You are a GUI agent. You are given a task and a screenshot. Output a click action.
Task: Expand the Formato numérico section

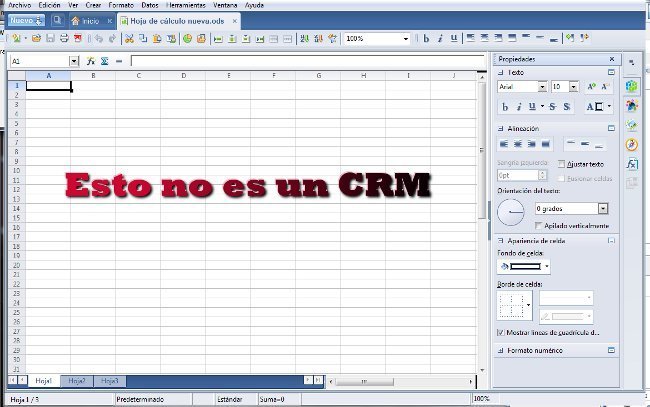tap(501, 350)
